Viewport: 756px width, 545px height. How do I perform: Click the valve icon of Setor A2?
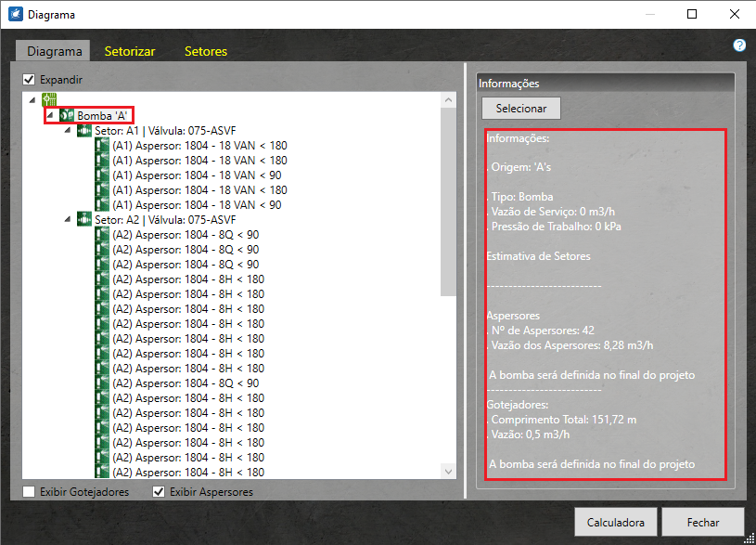point(83,220)
